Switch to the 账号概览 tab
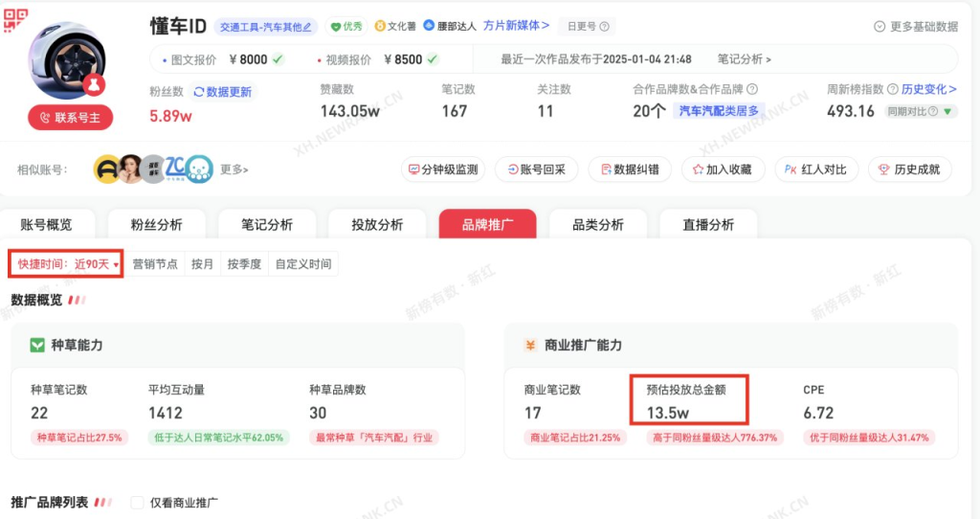Screen dimensions: 980x519 click(x=46, y=224)
